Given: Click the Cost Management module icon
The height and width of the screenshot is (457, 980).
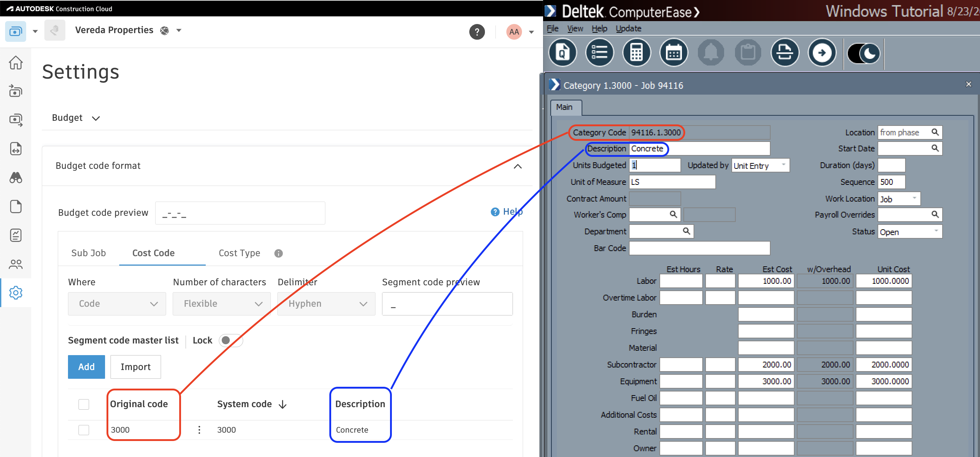Looking at the screenshot, I should click(16, 31).
